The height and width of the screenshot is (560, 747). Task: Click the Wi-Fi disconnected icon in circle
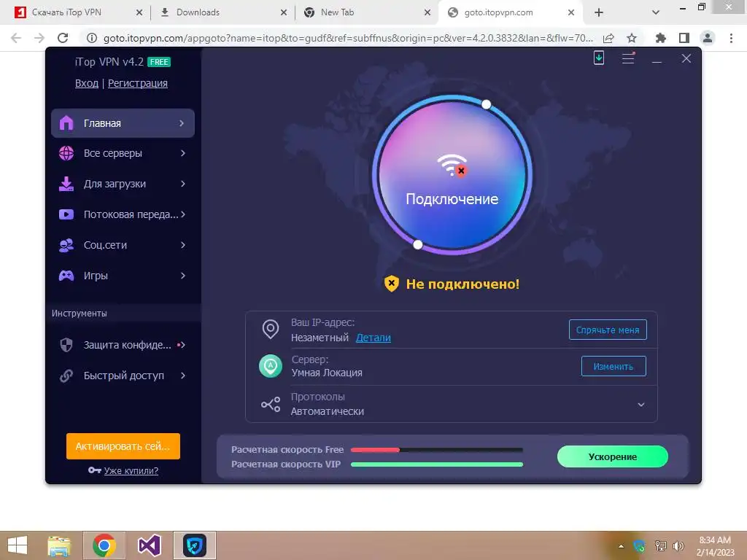pyautogui.click(x=452, y=166)
